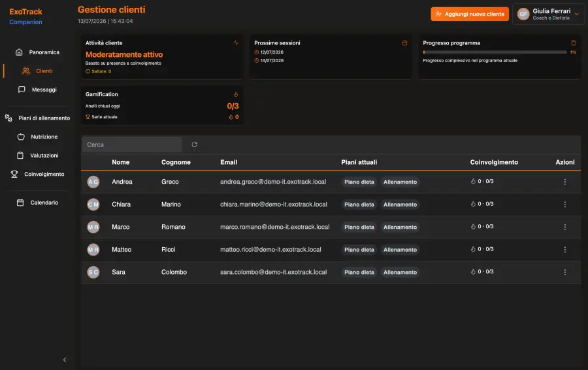Refresh the client list
Image resolution: width=588 pixels, height=370 pixels.
194,144
